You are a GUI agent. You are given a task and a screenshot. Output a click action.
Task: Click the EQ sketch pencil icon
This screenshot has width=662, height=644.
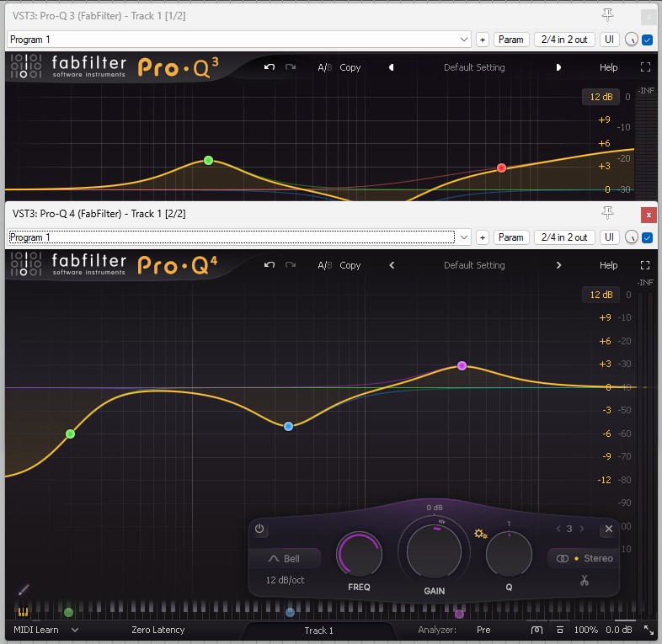point(24,589)
